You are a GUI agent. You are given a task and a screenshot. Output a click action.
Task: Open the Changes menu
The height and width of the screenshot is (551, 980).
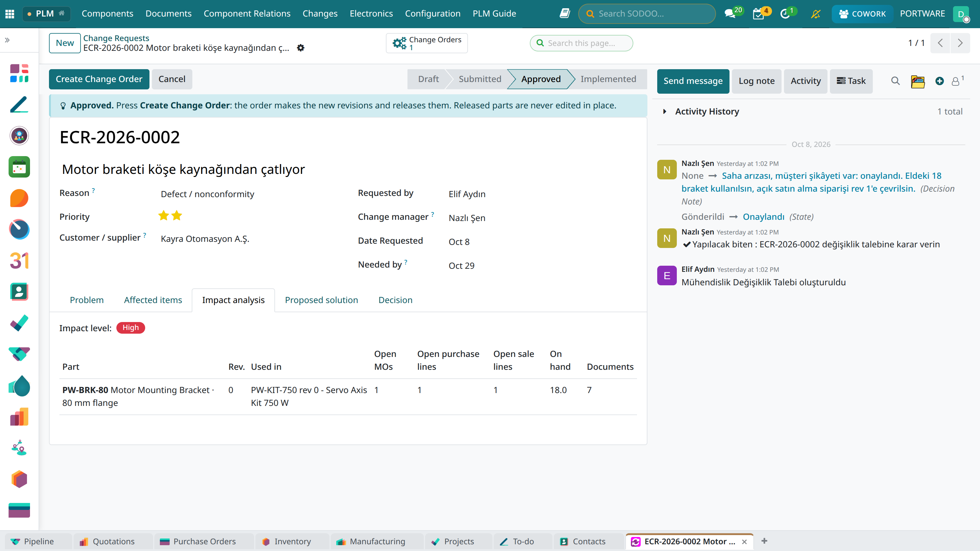coord(320,14)
